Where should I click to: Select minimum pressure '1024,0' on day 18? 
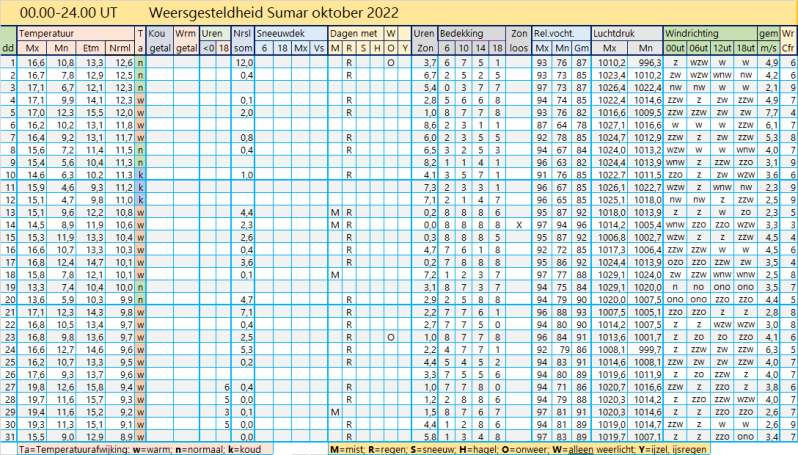[648, 275]
